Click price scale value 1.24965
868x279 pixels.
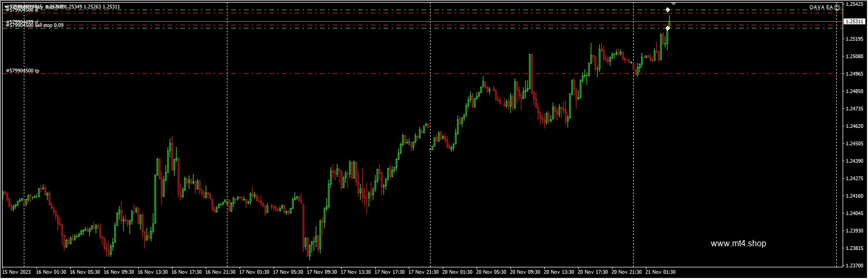pyautogui.click(x=855, y=74)
